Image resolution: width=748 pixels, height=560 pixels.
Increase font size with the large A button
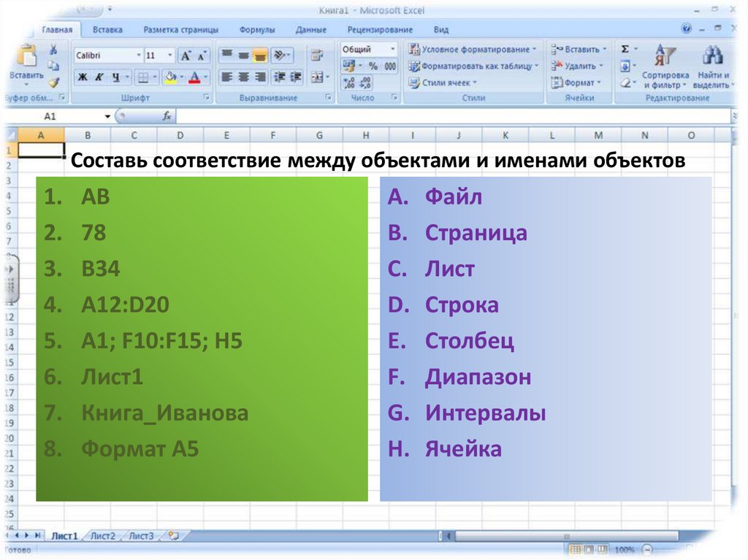coord(186,55)
